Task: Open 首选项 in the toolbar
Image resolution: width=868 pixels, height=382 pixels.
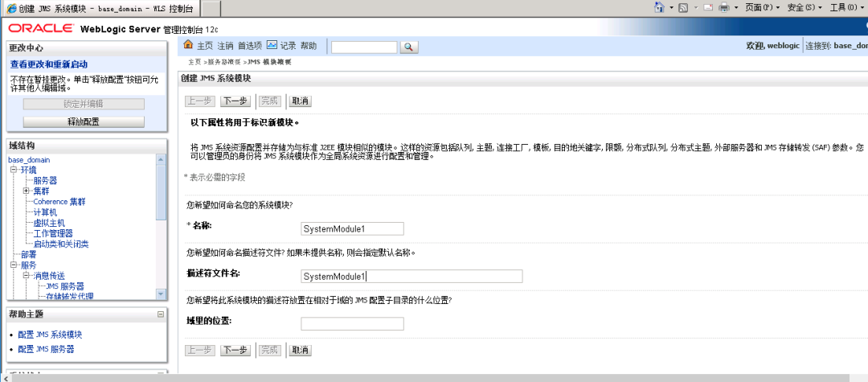Action: point(250,46)
